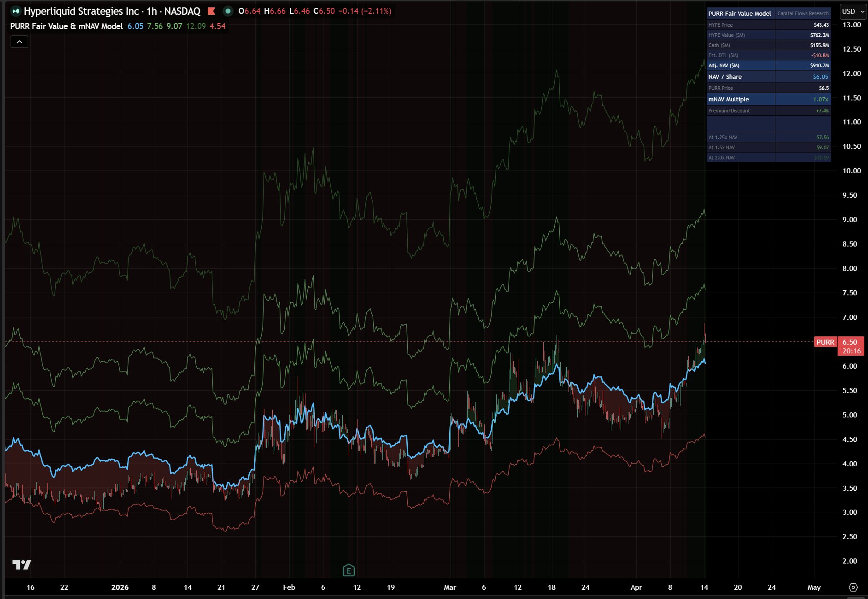
Task: Click the 2.00 price axis label
Action: click(x=850, y=561)
